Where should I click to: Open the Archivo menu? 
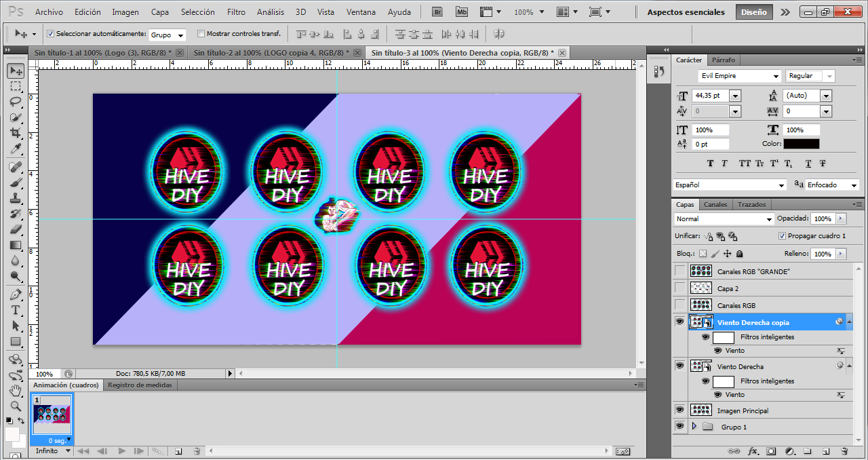(x=49, y=12)
